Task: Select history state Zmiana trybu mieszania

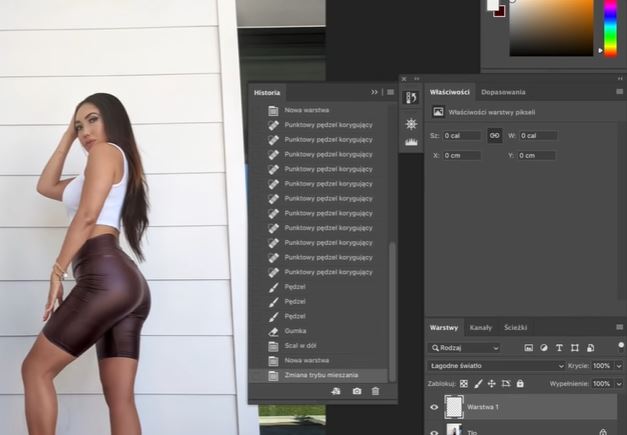Action: click(x=318, y=375)
